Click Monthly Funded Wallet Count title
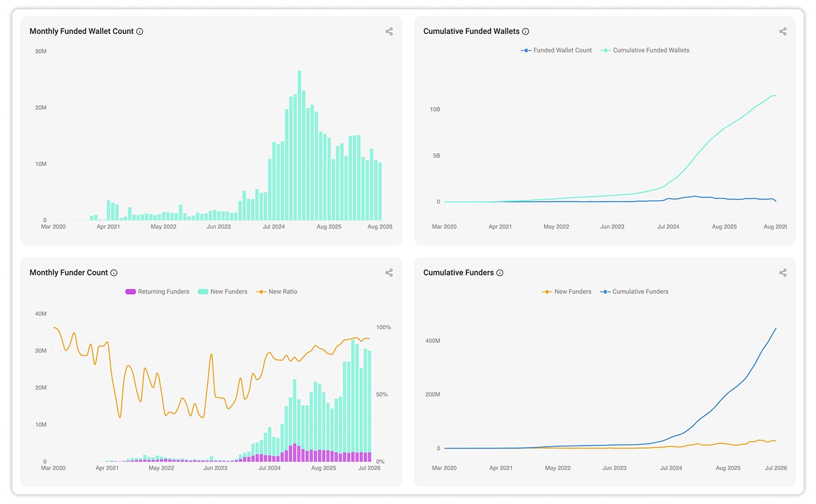Screen dimensions: 816x504 point(82,31)
